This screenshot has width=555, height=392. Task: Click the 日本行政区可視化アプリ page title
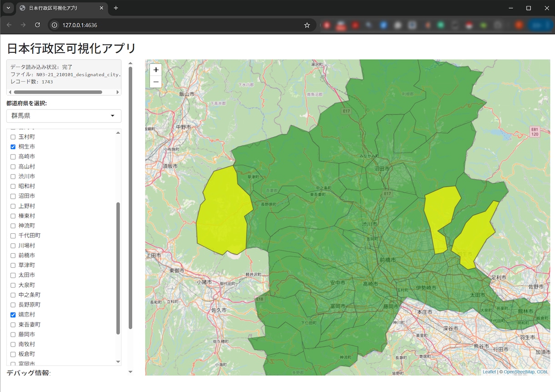pos(71,48)
